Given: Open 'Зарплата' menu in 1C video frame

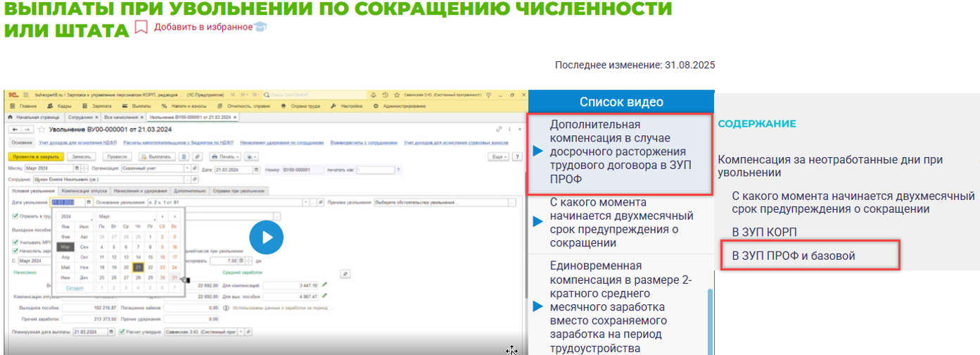Looking at the screenshot, I should click(x=96, y=106).
